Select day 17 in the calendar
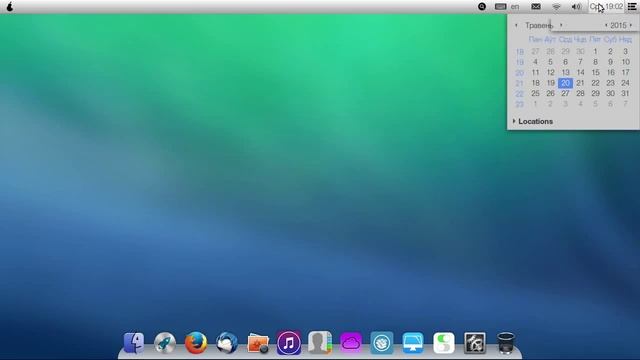The width and height of the screenshot is (640, 360). [x=625, y=72]
